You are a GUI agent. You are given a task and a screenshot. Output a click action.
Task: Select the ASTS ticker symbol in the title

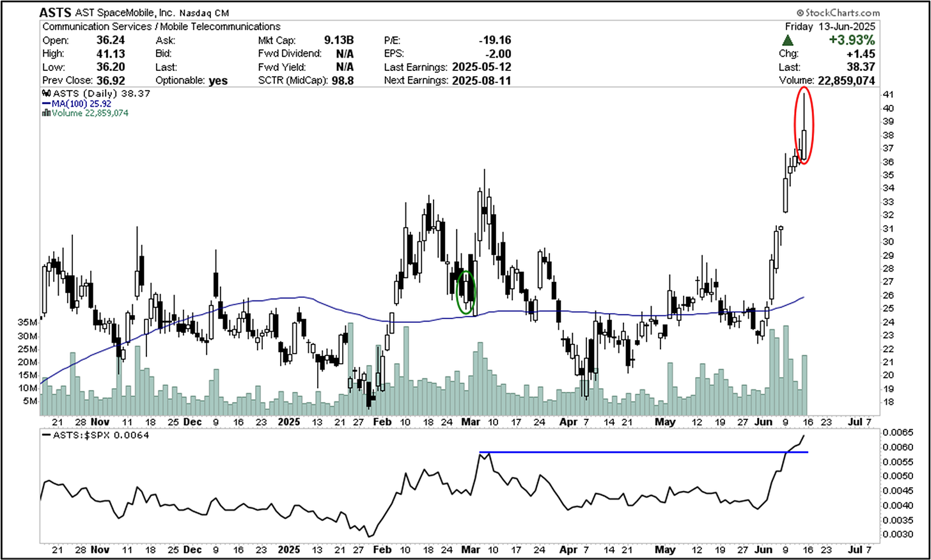click(x=55, y=13)
